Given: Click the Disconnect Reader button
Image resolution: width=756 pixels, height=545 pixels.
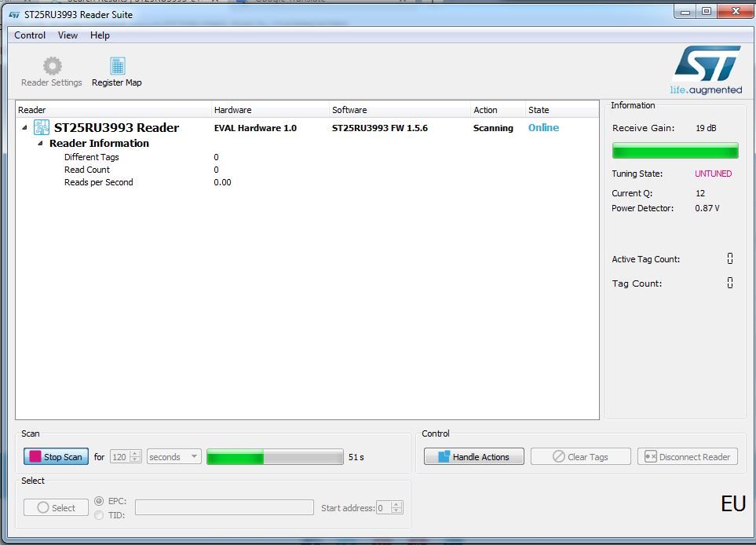Looking at the screenshot, I should click(688, 457).
